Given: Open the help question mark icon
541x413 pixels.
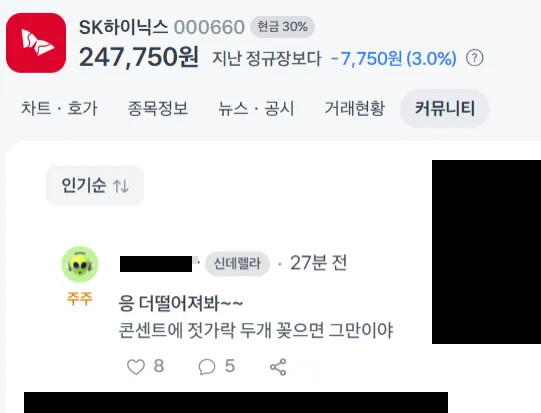Looking at the screenshot, I should [475, 58].
